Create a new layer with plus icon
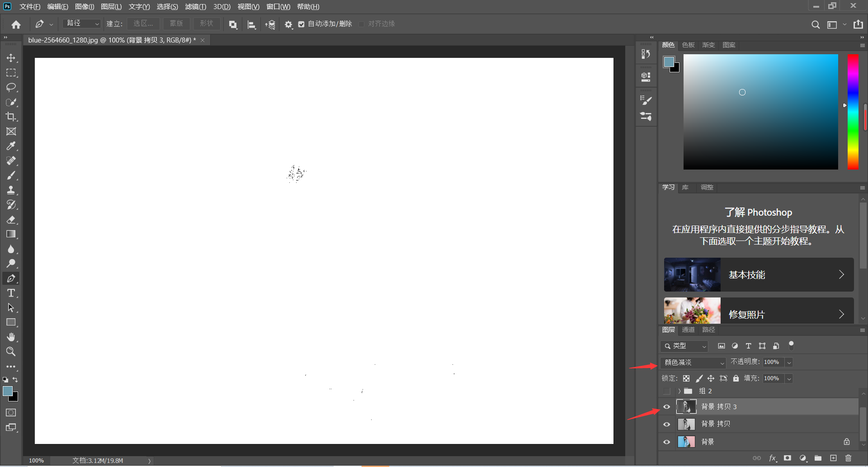Viewport: 868px width, 467px height. [833, 458]
